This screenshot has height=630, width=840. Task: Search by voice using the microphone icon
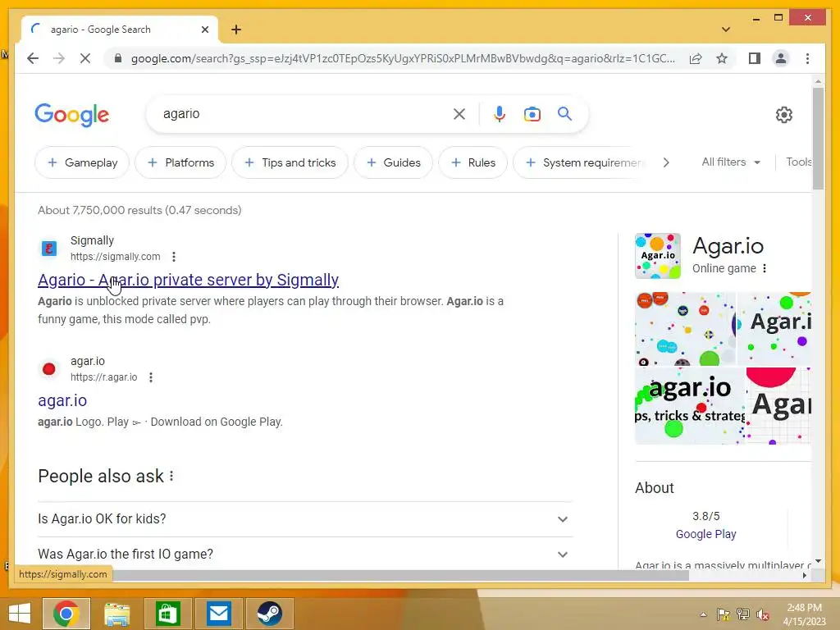pos(500,114)
